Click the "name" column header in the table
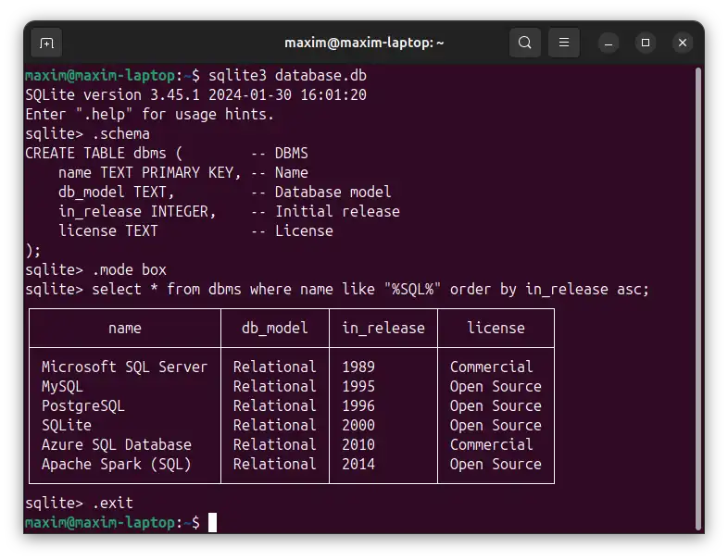The height and width of the screenshot is (560, 728). pos(125,328)
